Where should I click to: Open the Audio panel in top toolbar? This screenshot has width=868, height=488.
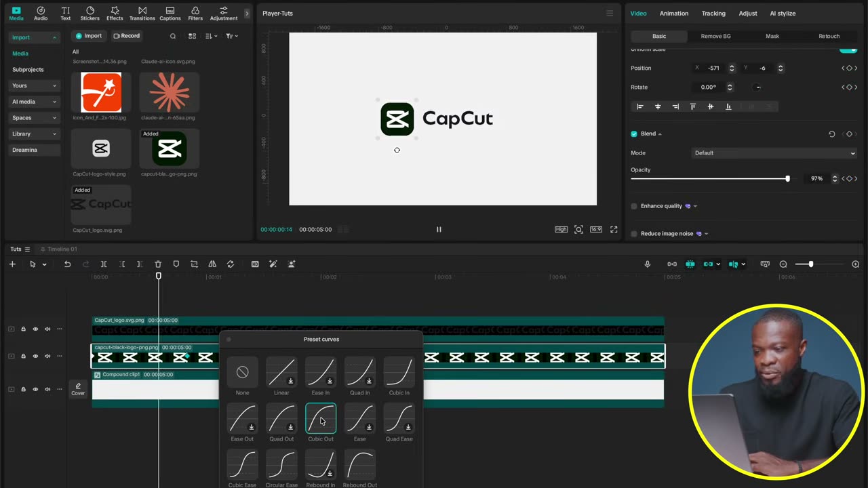[41, 14]
